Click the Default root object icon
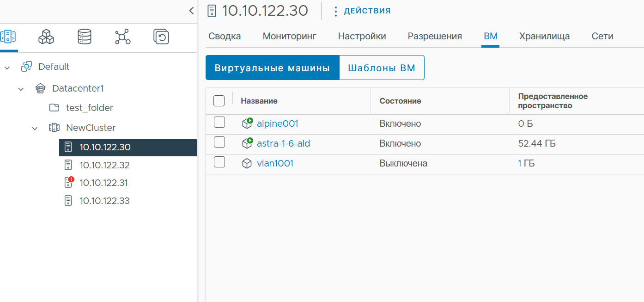This screenshot has width=644, height=302. [x=26, y=67]
